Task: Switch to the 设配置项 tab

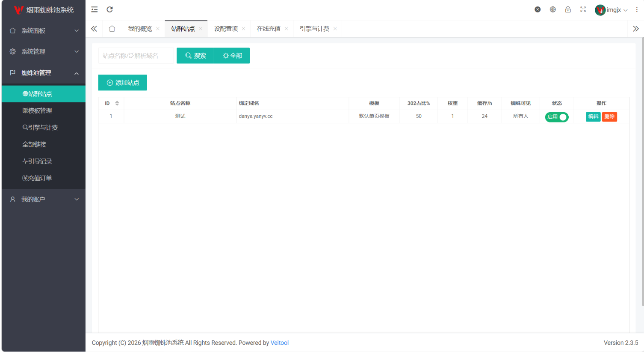Action: [x=226, y=29]
